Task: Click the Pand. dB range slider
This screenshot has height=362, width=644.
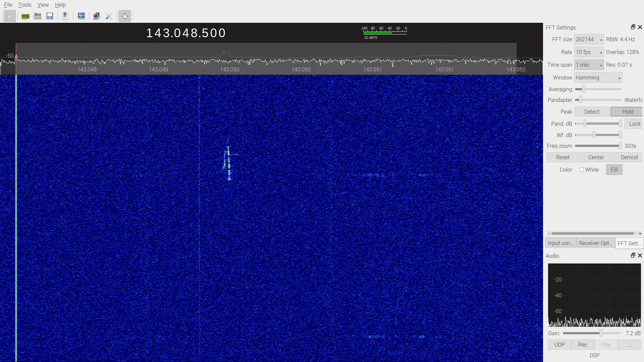Action: click(x=599, y=124)
